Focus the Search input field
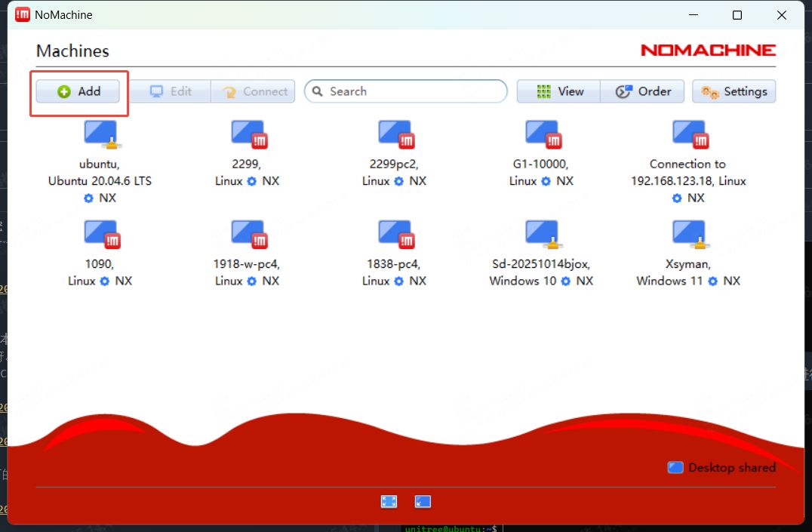This screenshot has height=532, width=812. 405,92
